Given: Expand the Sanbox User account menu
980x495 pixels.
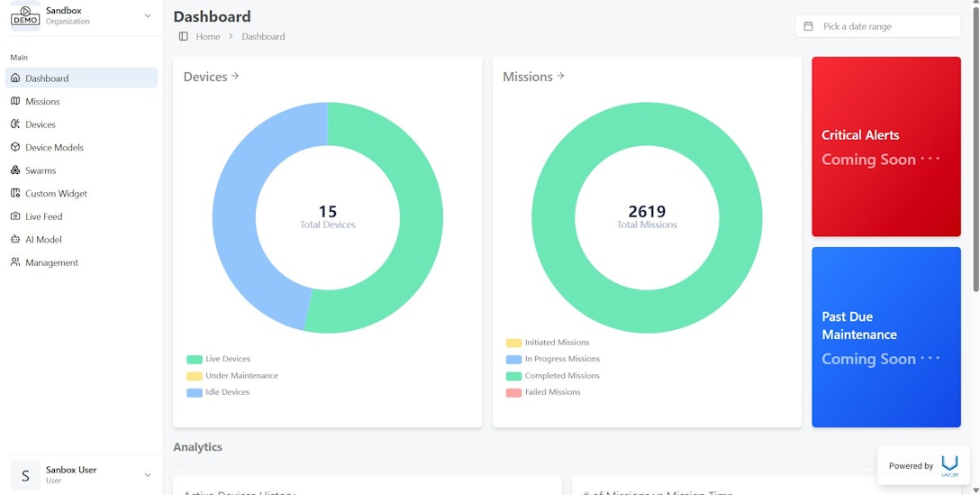Looking at the screenshot, I should point(148,474).
